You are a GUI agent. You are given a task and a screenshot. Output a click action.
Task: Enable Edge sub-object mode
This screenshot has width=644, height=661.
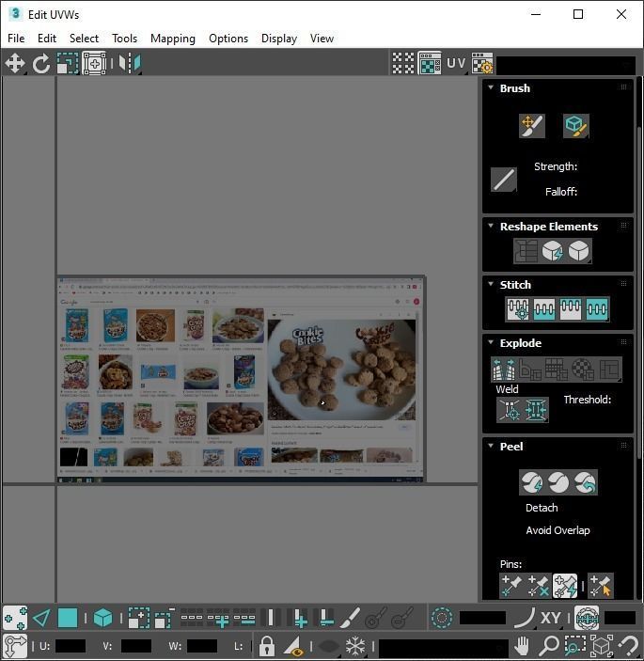click(x=41, y=618)
